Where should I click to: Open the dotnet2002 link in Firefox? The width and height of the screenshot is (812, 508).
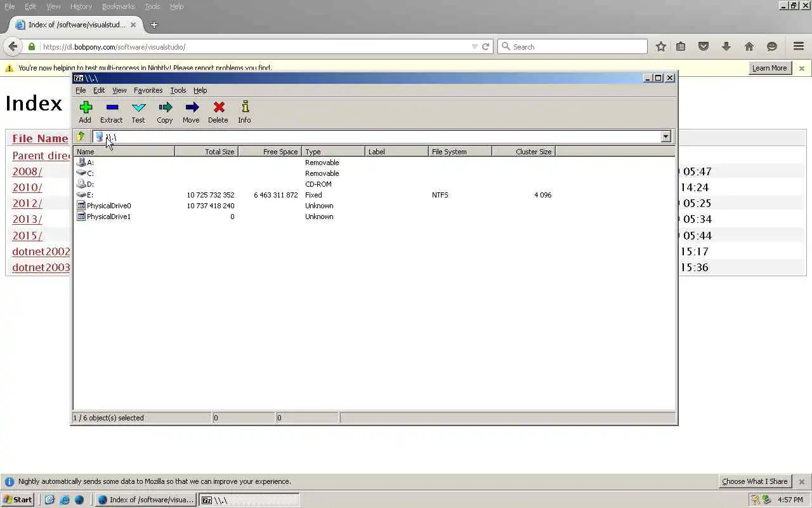click(41, 251)
